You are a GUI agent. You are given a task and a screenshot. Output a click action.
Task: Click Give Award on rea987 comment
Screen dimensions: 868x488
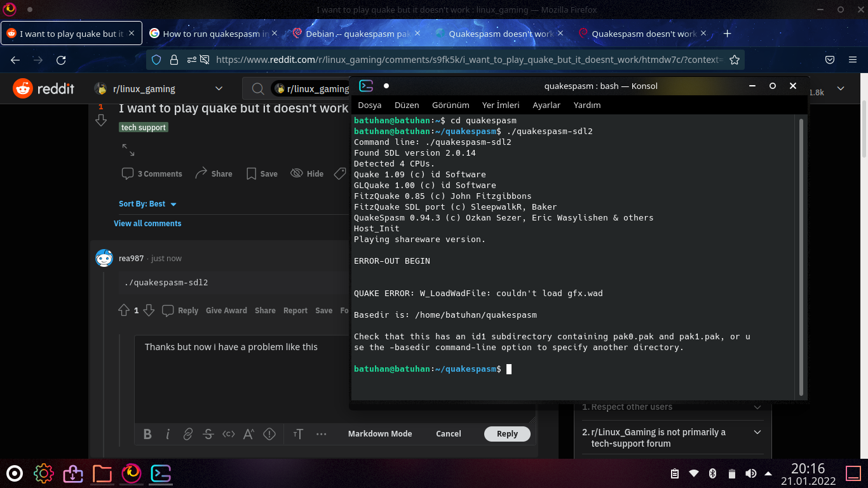pyautogui.click(x=226, y=311)
